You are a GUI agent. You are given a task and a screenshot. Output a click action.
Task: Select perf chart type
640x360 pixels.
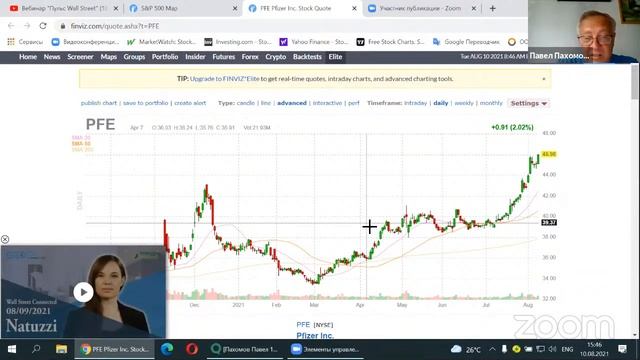click(354, 103)
